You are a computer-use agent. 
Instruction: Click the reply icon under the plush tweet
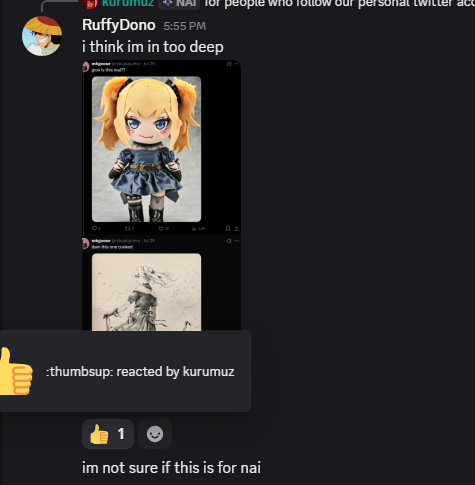[x=94, y=228]
